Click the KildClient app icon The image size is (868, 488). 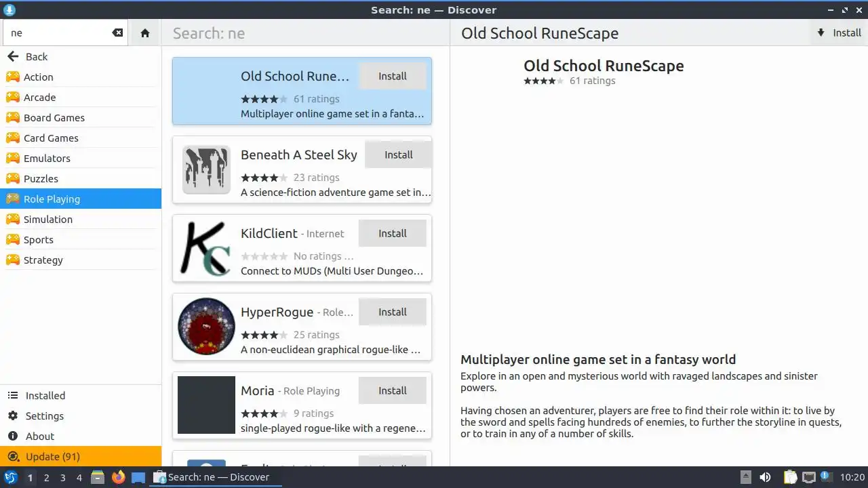(x=206, y=248)
